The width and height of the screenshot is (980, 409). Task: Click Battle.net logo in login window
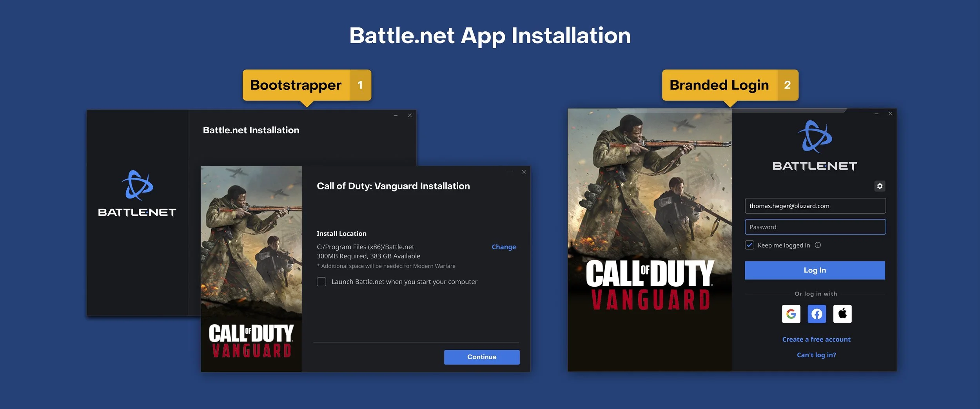coord(815,145)
